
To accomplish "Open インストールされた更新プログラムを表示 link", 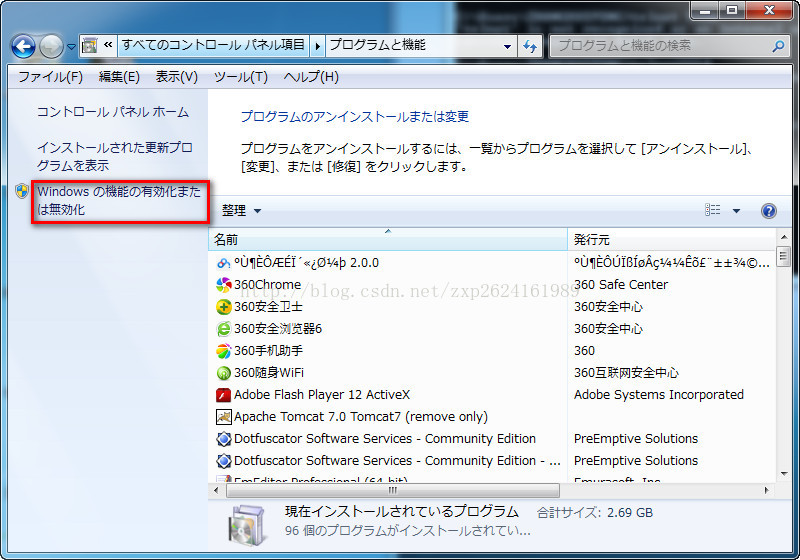I will coord(115,157).
